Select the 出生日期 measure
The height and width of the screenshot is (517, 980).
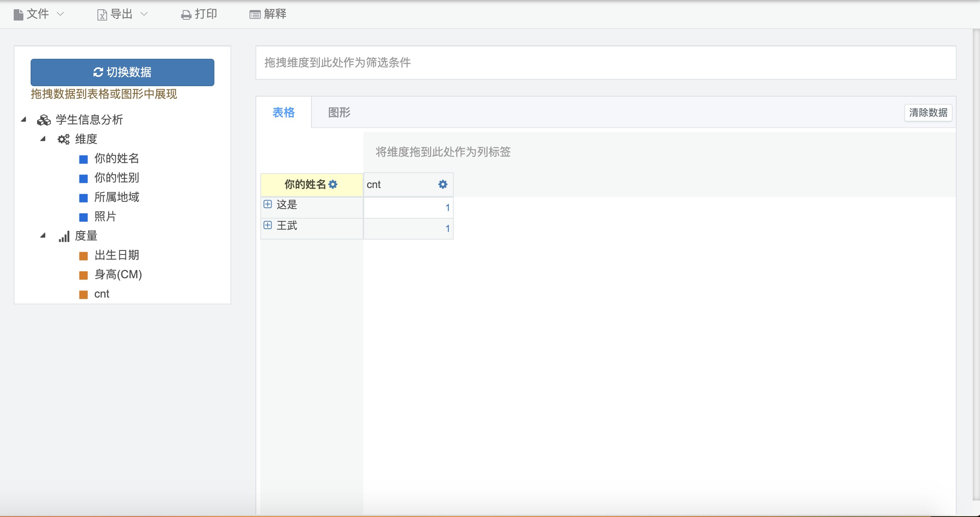116,255
